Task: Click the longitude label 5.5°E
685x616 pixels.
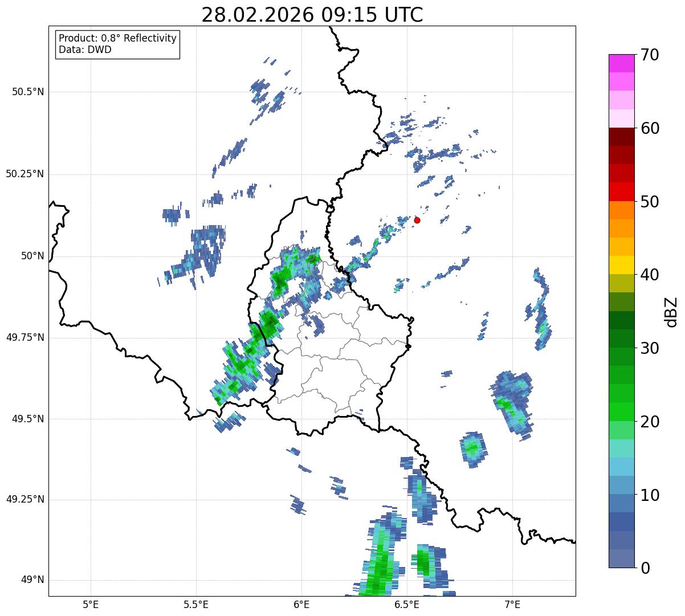Action: tap(196, 604)
